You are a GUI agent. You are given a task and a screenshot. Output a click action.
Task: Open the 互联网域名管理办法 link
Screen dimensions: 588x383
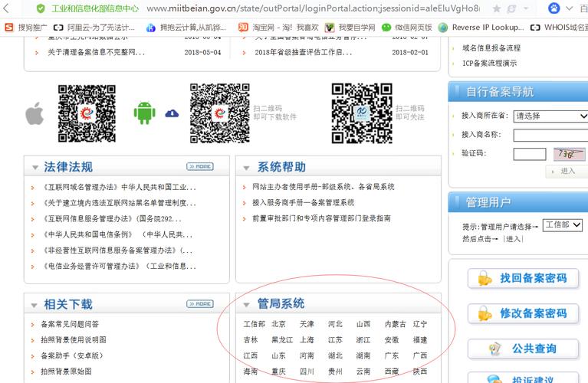pos(119,187)
